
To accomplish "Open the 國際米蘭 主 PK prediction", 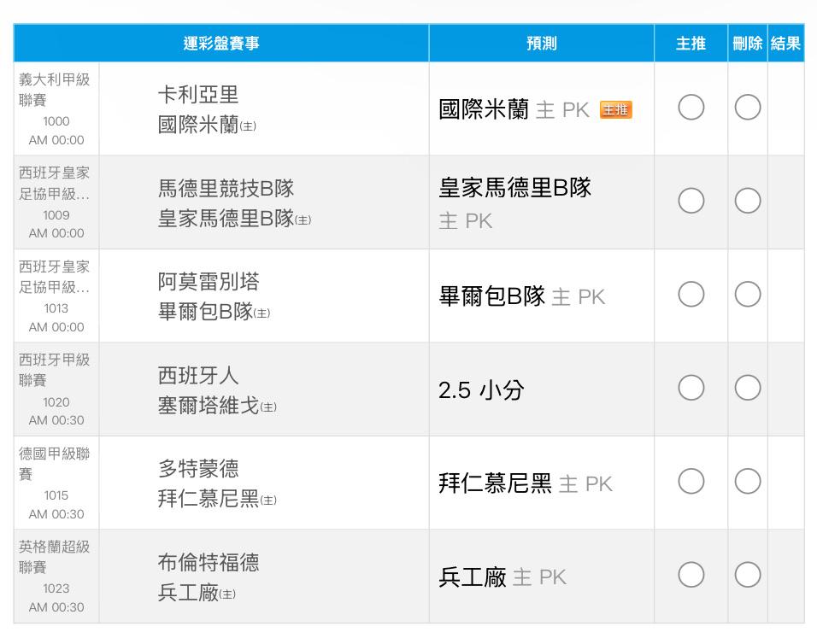I will (x=514, y=110).
